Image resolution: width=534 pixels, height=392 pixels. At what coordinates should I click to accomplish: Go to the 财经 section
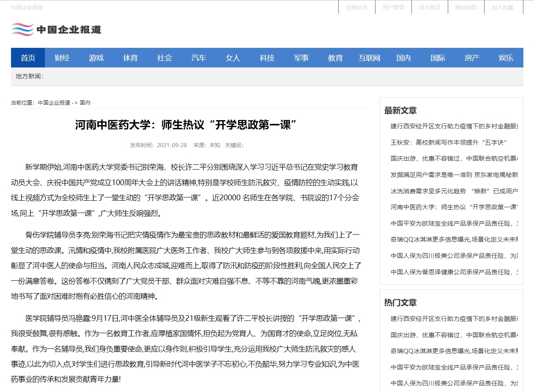pyautogui.click(x=62, y=58)
